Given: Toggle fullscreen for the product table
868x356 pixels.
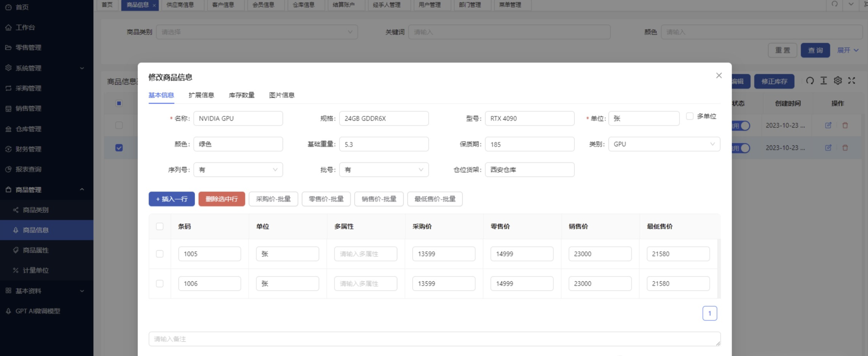Looking at the screenshot, I should [852, 81].
